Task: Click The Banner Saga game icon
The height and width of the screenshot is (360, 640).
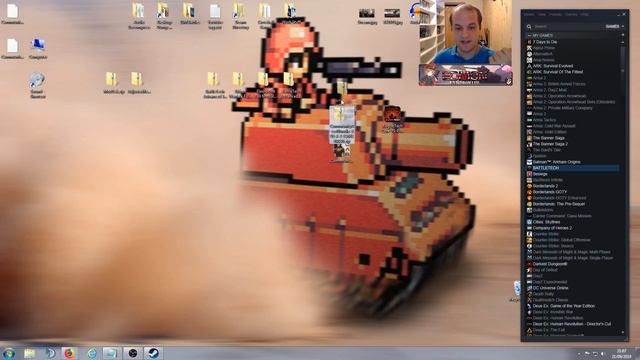Action: [x=529, y=138]
